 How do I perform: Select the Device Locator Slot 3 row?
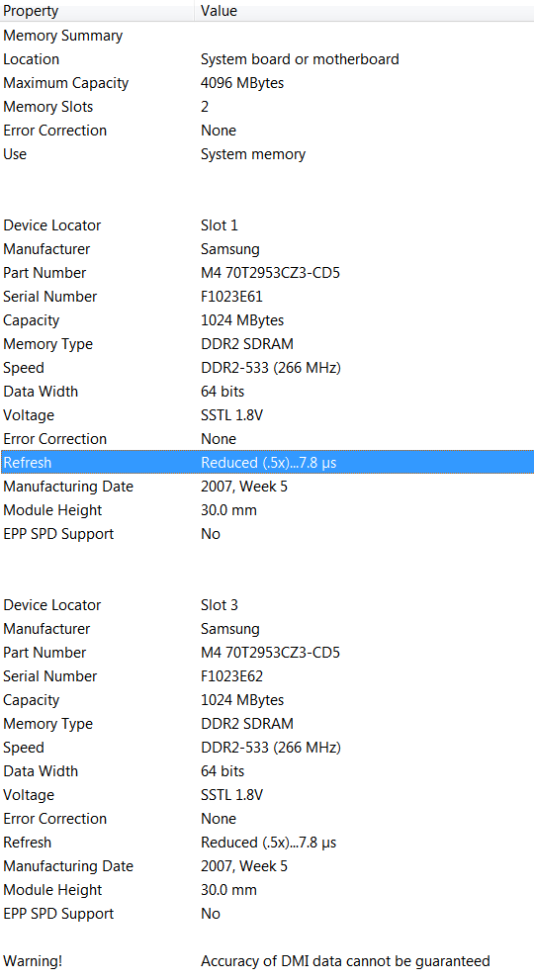[267, 605]
